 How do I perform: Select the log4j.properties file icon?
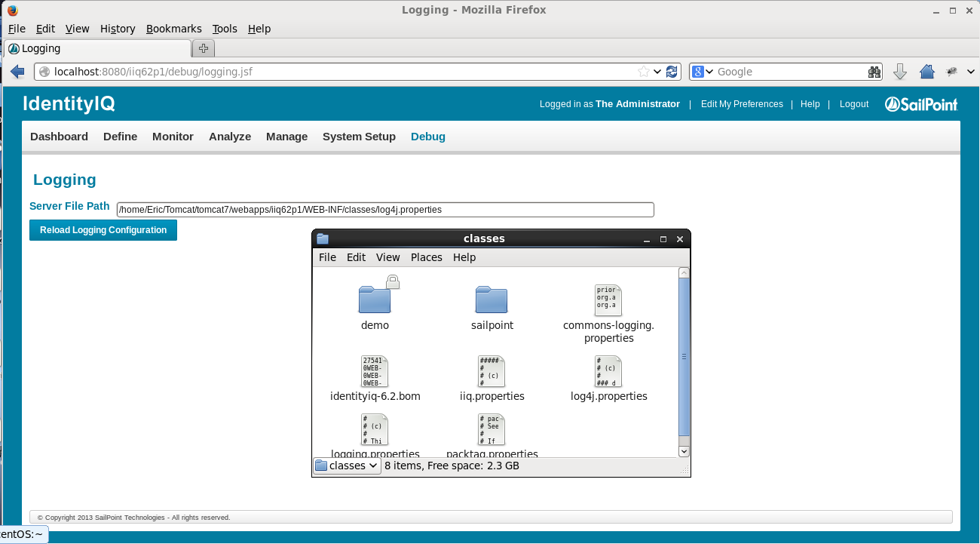(608, 371)
